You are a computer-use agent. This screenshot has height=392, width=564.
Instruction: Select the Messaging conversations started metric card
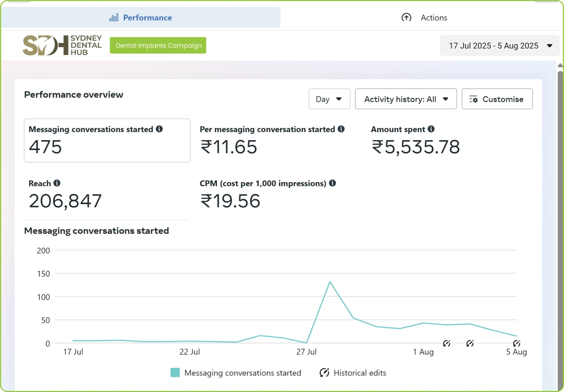pyautogui.click(x=107, y=140)
